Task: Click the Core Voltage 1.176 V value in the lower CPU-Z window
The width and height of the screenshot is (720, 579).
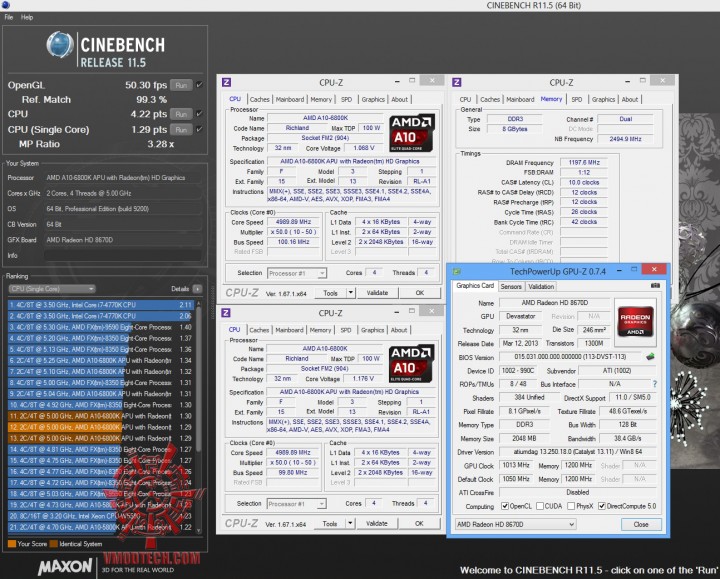Action: click(363, 379)
